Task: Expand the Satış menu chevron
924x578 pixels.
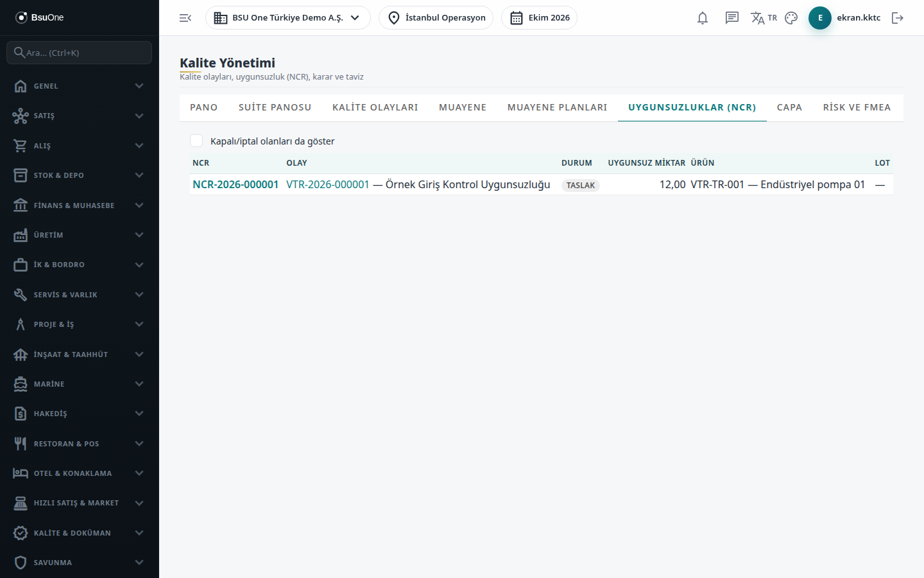Action: click(x=139, y=116)
